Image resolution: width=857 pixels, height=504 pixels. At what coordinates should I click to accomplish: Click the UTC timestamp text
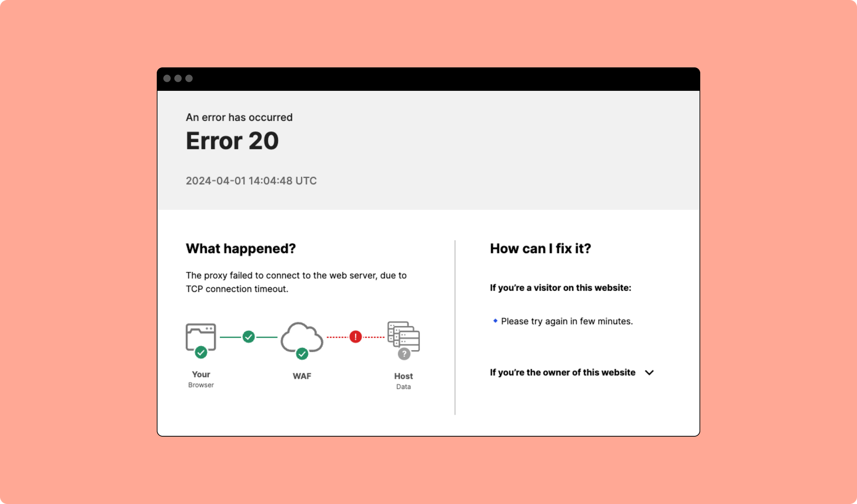click(251, 181)
